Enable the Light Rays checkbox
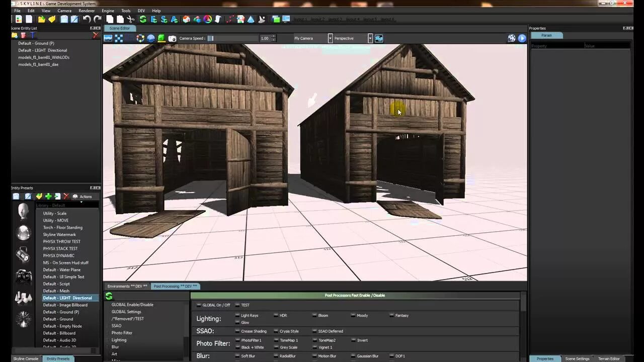 pos(237,315)
